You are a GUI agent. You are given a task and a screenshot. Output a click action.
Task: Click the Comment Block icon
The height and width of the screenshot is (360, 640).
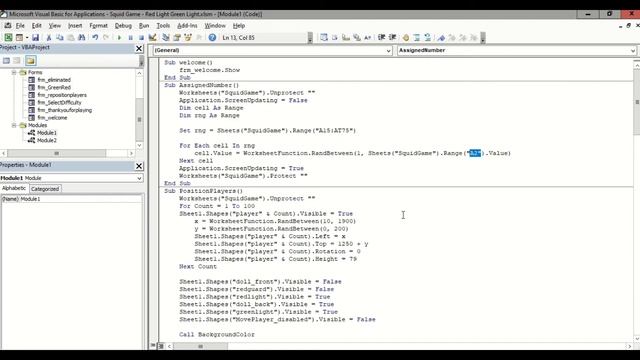[417, 38]
